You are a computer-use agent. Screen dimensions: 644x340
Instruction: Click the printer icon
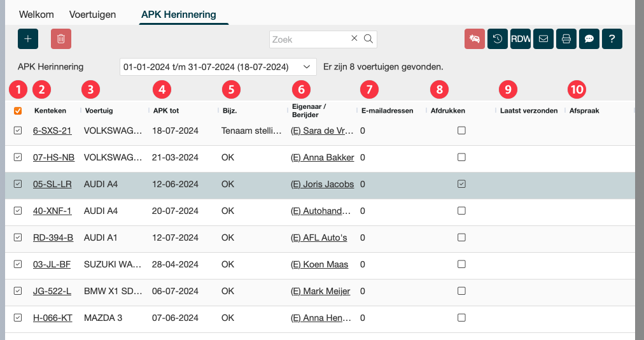pyautogui.click(x=566, y=39)
